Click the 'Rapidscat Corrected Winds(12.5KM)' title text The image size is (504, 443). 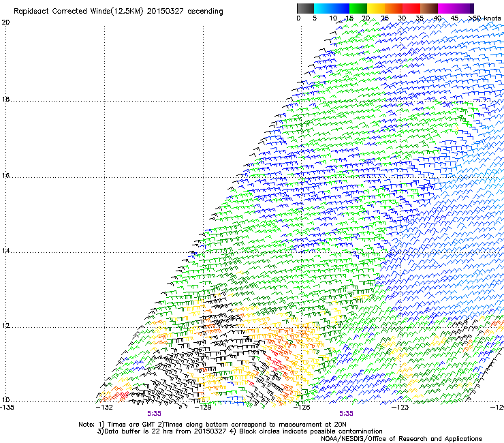(x=78, y=12)
